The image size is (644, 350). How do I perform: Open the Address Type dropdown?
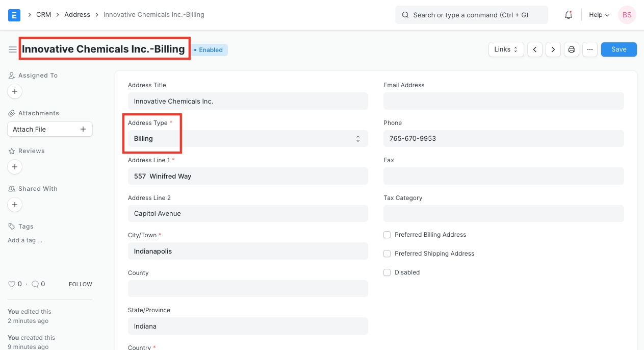248,139
